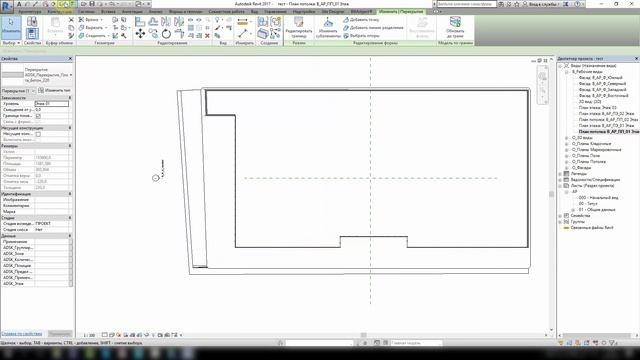
Task: Click the Create assembly box icon
Action: (263, 33)
